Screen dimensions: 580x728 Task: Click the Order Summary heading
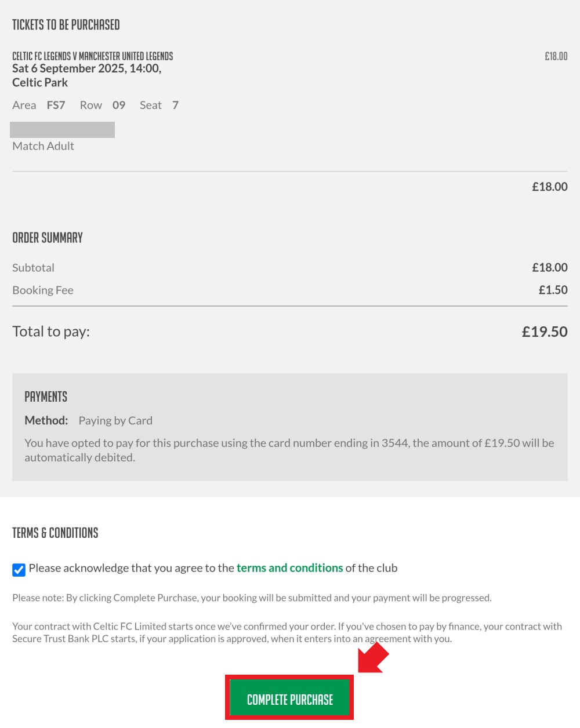(x=48, y=238)
